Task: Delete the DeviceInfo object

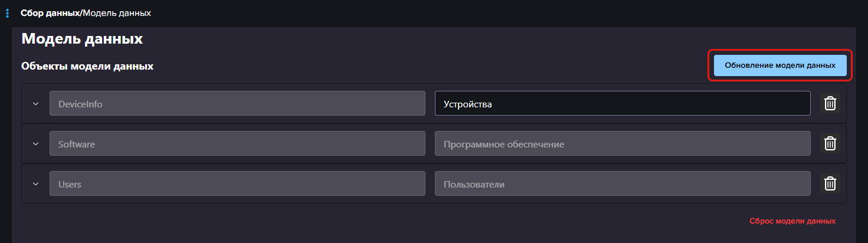Action: click(830, 103)
